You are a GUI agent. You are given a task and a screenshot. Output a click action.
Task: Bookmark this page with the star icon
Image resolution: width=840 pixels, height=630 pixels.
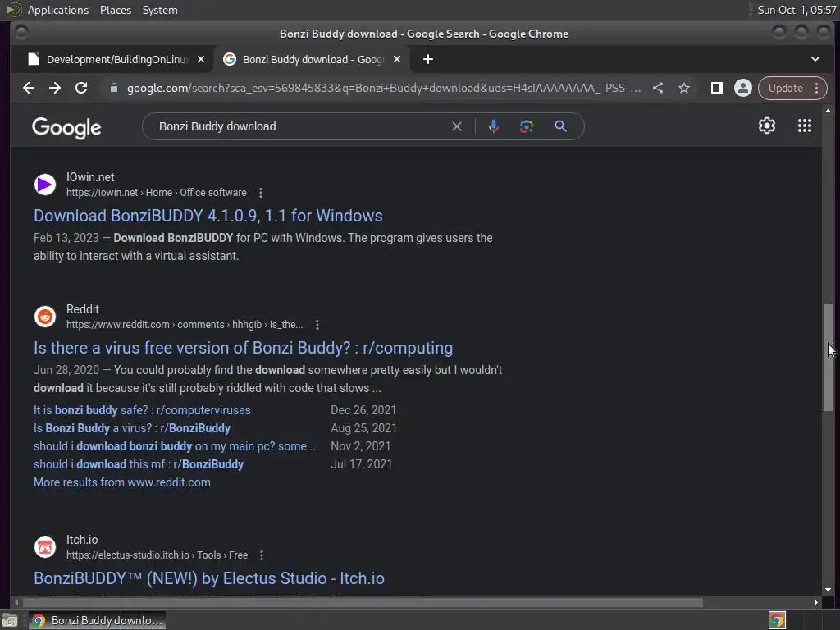point(684,88)
